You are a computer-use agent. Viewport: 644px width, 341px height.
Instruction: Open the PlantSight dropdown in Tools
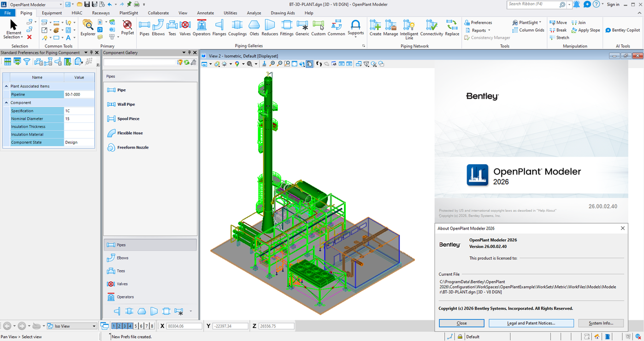pyautogui.click(x=527, y=23)
